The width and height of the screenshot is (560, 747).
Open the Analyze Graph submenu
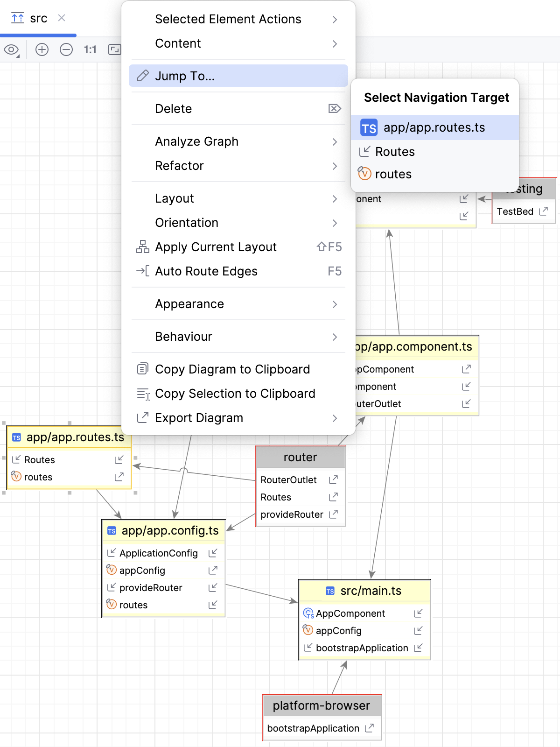(x=238, y=141)
